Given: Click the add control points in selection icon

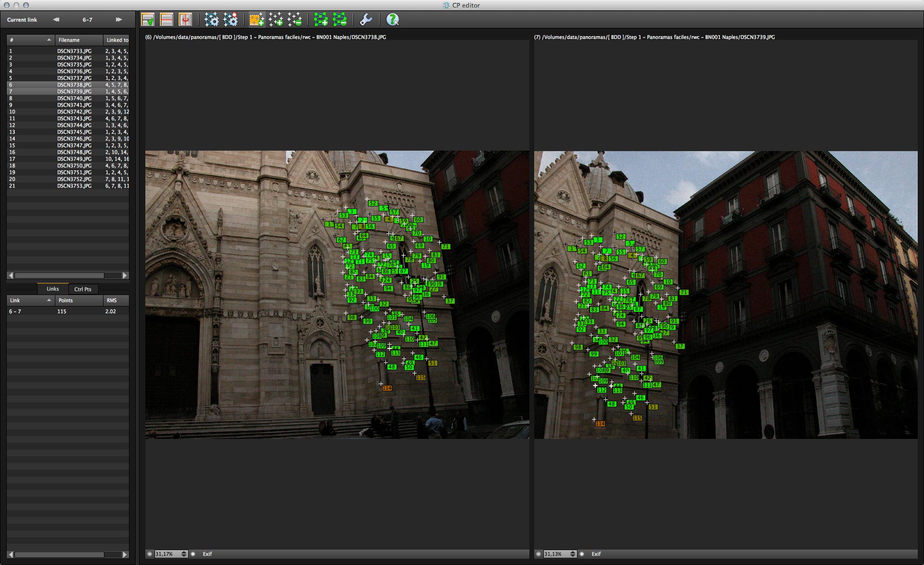Looking at the screenshot, I should click(257, 20).
